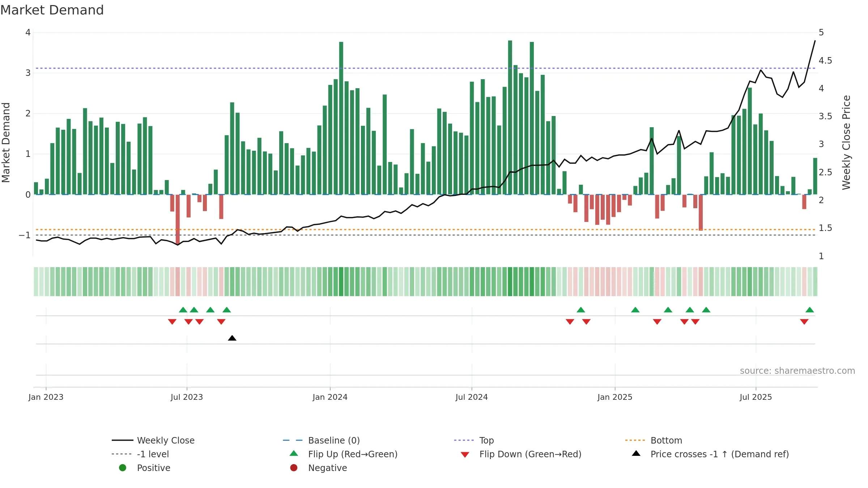This screenshot has height=488, width=868.
Task: Click the 4.5 tick on the price axis
Action: (825, 60)
